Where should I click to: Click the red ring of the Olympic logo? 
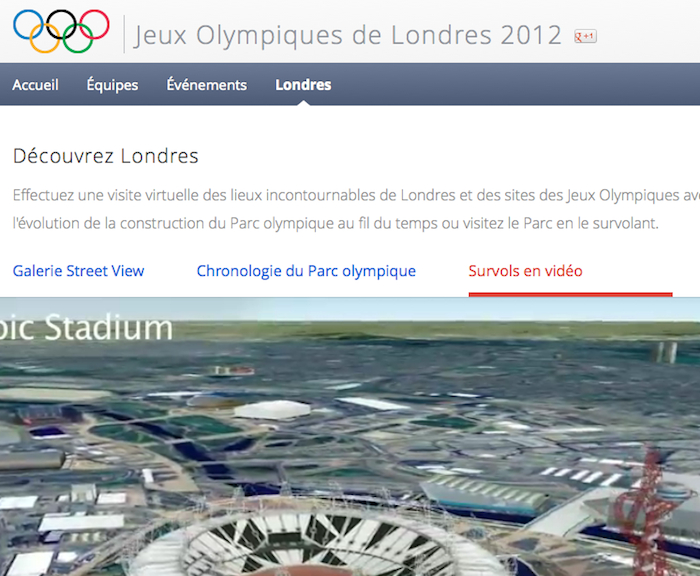pyautogui.click(x=94, y=24)
